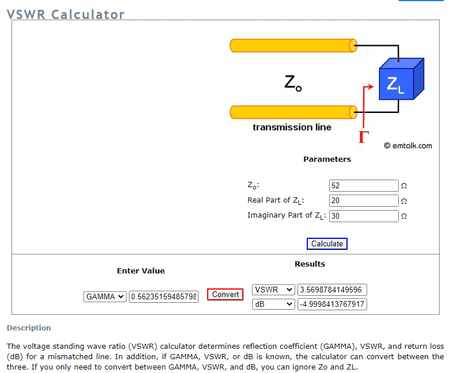Click the Calculate button
This screenshot has width=450, height=373.
(327, 244)
